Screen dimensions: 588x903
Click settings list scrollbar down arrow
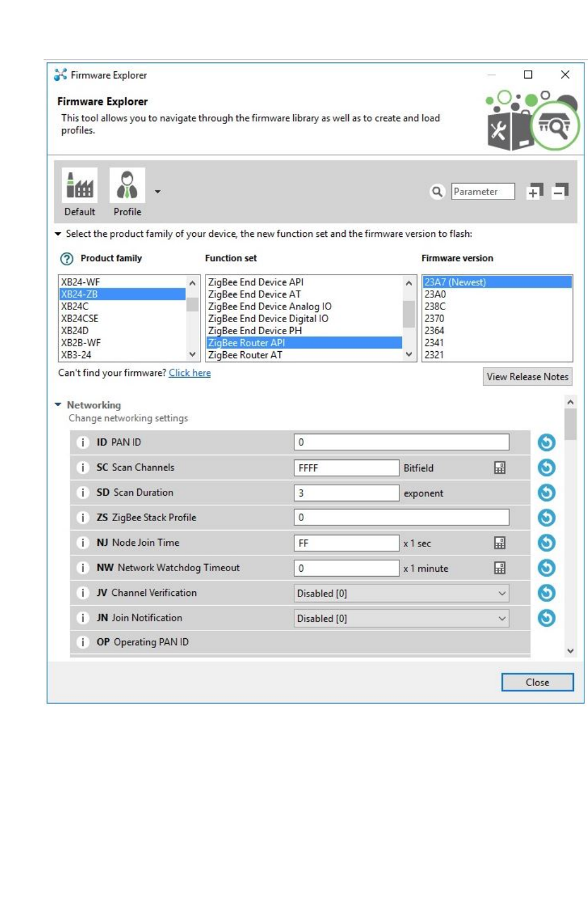570,651
